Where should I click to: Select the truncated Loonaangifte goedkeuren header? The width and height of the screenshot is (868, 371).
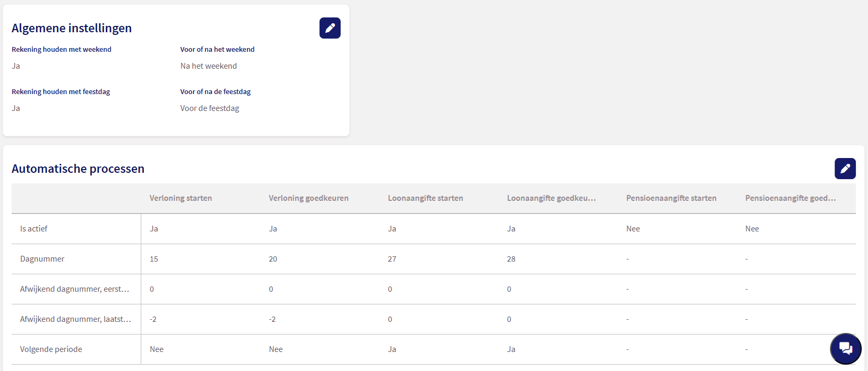551,198
